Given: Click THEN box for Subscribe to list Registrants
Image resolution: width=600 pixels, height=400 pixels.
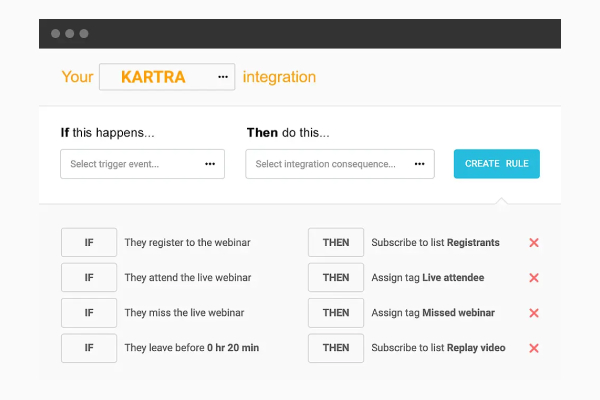Looking at the screenshot, I should point(336,242).
